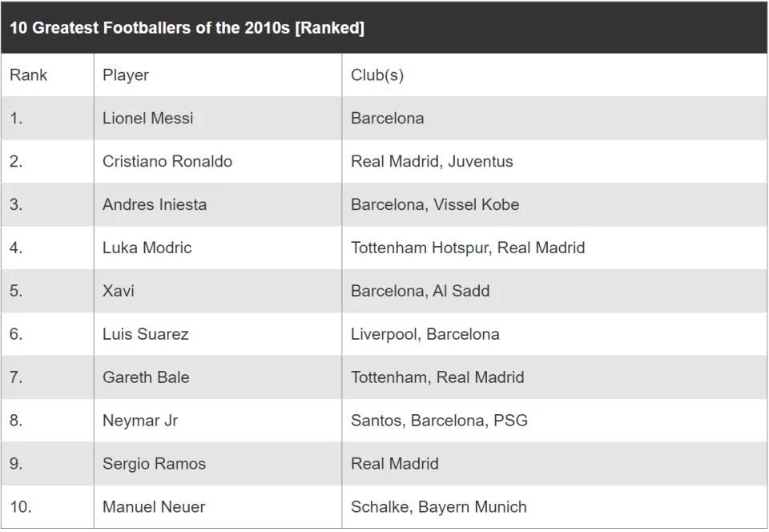
Task: Select the Xavi player cell
Action: [x=218, y=291]
